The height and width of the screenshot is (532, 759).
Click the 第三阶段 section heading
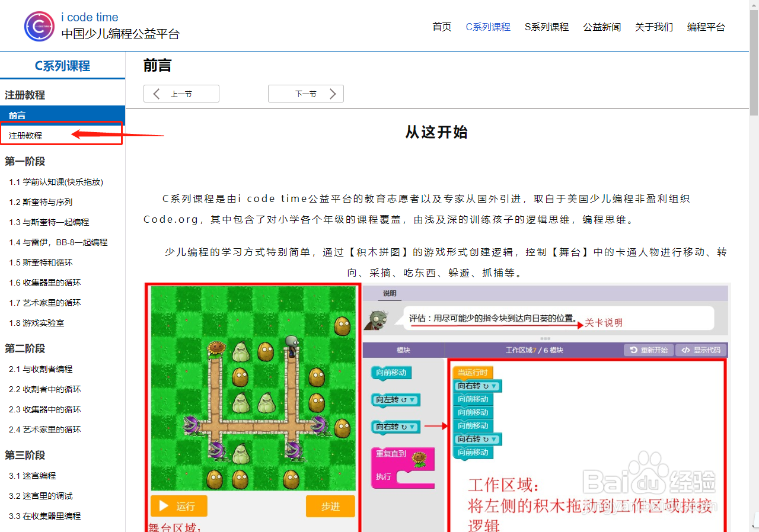pyautogui.click(x=25, y=456)
